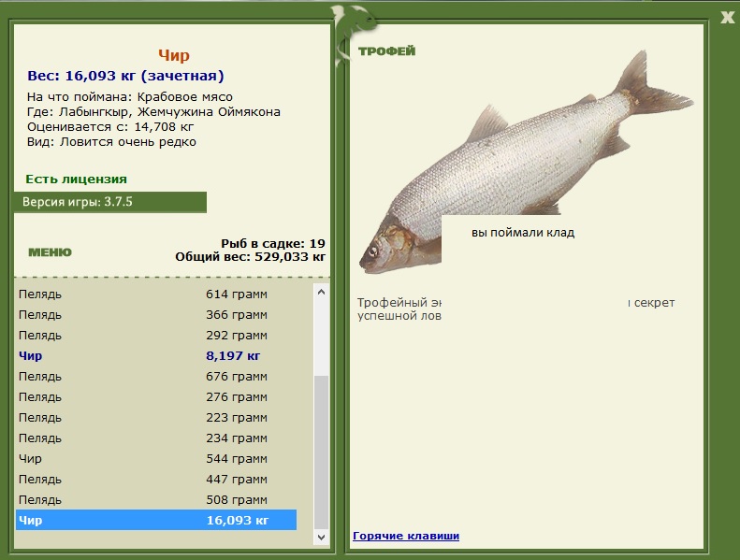Click the fish list scrollbar thumb
This screenshot has width=740, height=560.
322,452
